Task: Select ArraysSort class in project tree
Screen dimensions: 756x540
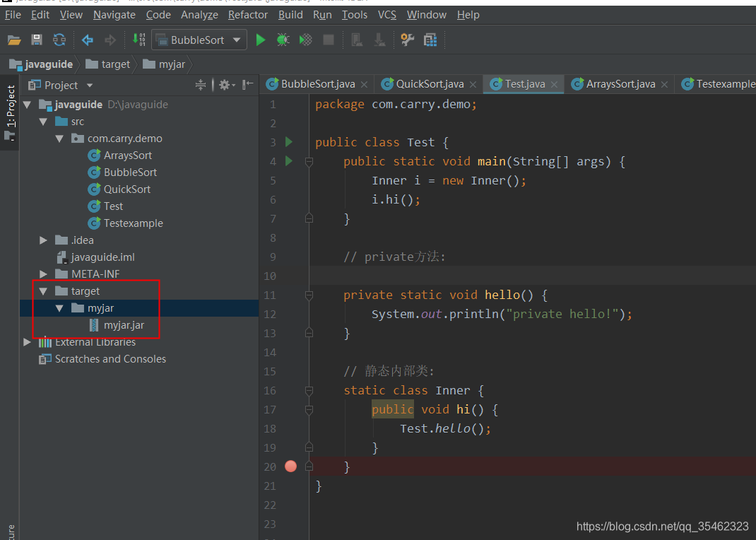Action: 120,155
